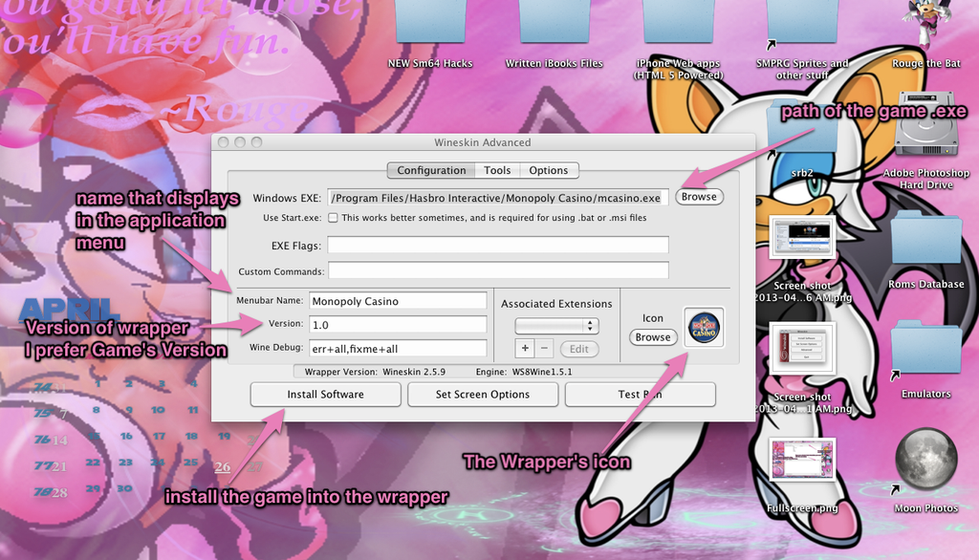Switch to the Options tab
Viewport: 979px width, 560px height.
(549, 170)
